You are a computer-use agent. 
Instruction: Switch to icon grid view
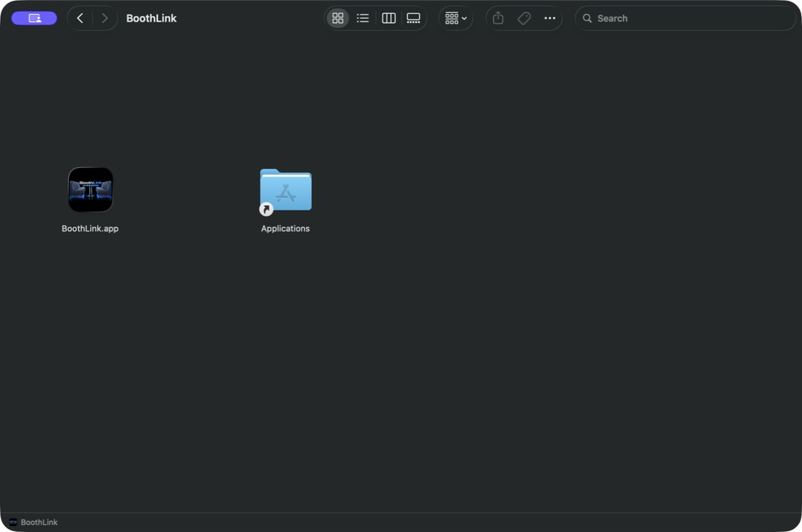click(x=338, y=18)
